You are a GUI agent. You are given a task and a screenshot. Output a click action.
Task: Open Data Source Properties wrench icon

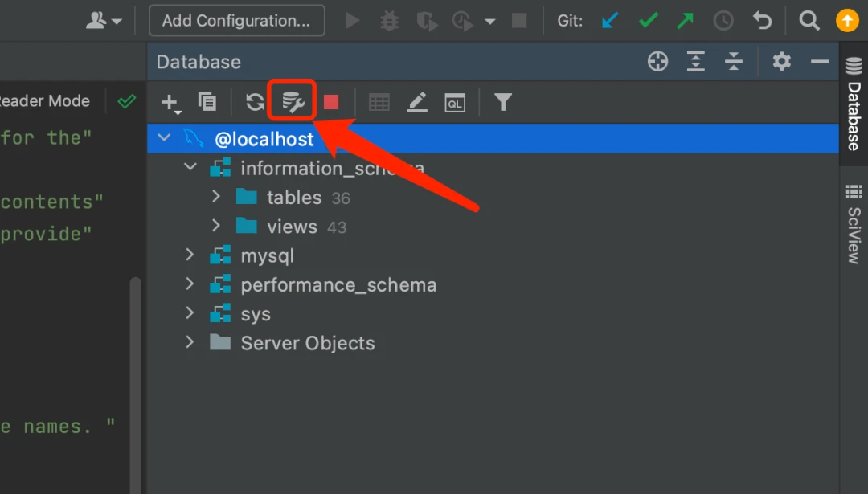(292, 102)
